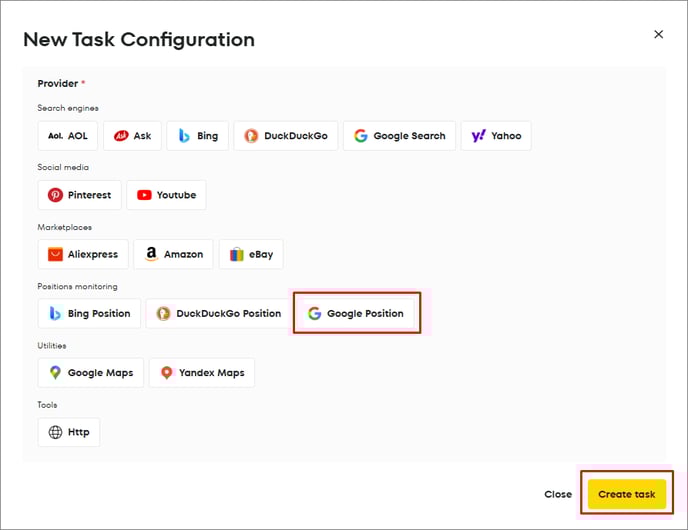
Task: Dismiss dialog with the X icon
Action: (x=658, y=34)
